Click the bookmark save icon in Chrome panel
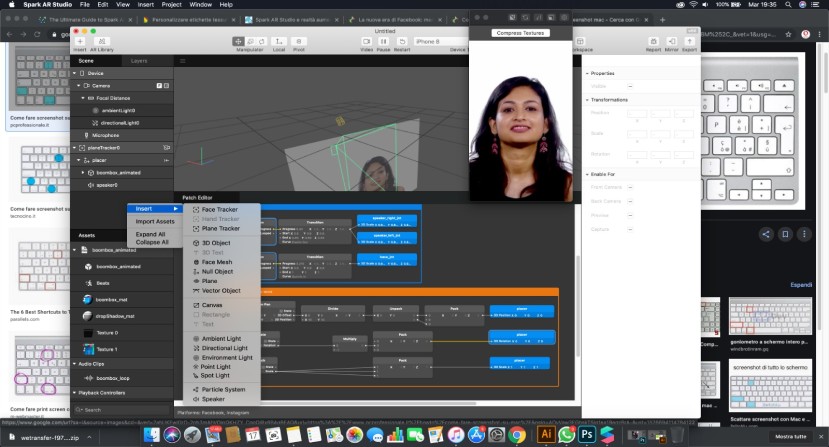 click(785, 234)
